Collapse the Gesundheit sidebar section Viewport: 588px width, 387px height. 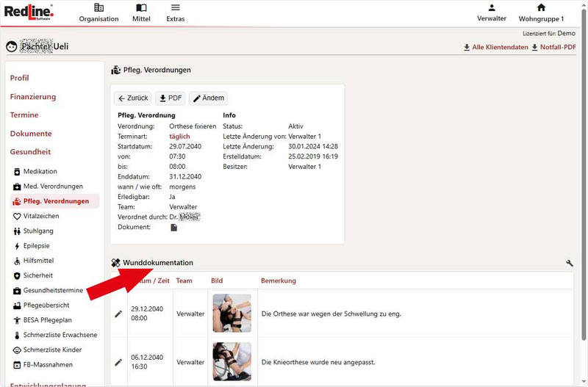[30, 152]
